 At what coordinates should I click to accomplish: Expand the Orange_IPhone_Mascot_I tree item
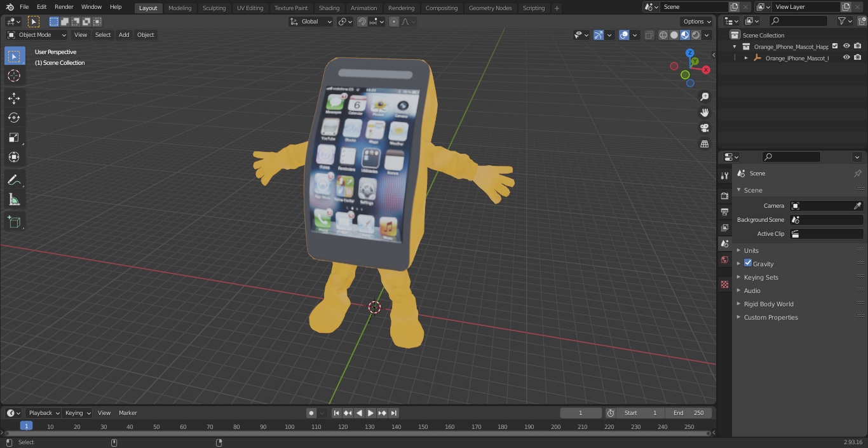point(746,58)
